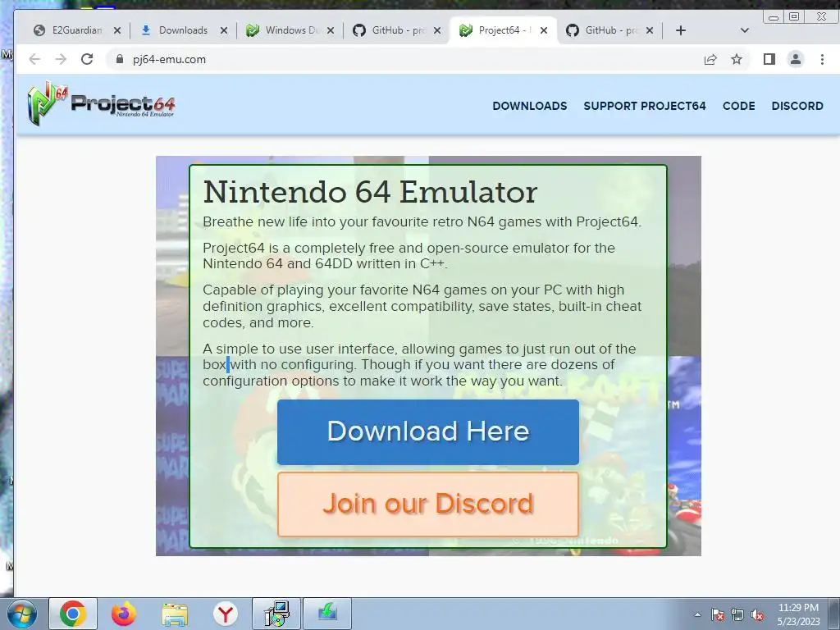Open the browser side panel
The height and width of the screenshot is (630, 840).
[x=769, y=59]
